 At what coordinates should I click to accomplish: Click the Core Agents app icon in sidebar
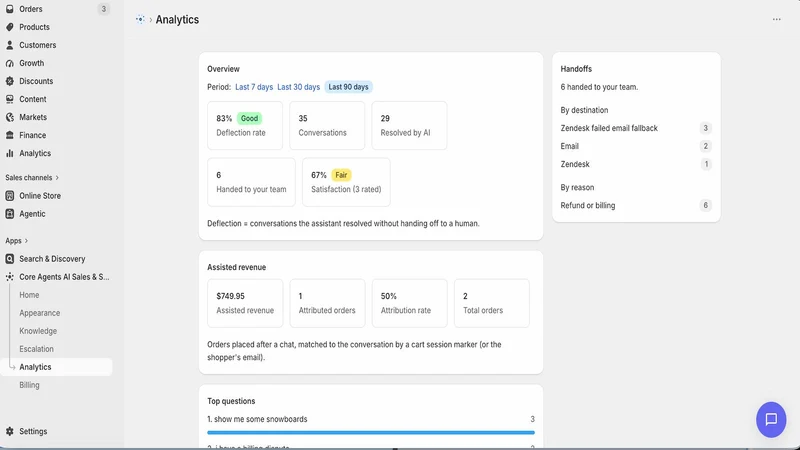10,277
